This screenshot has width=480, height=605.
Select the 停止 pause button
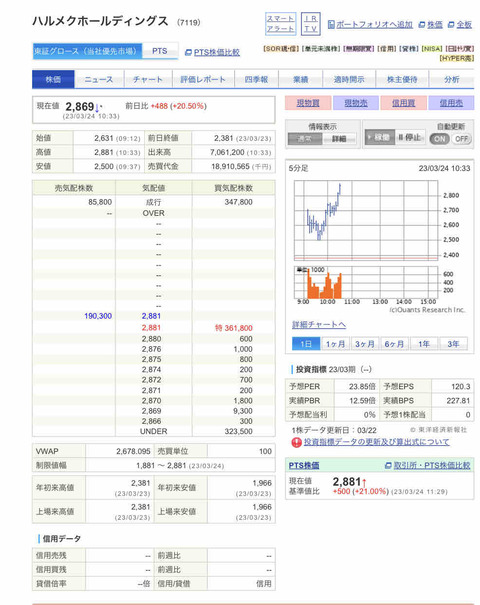point(410,137)
